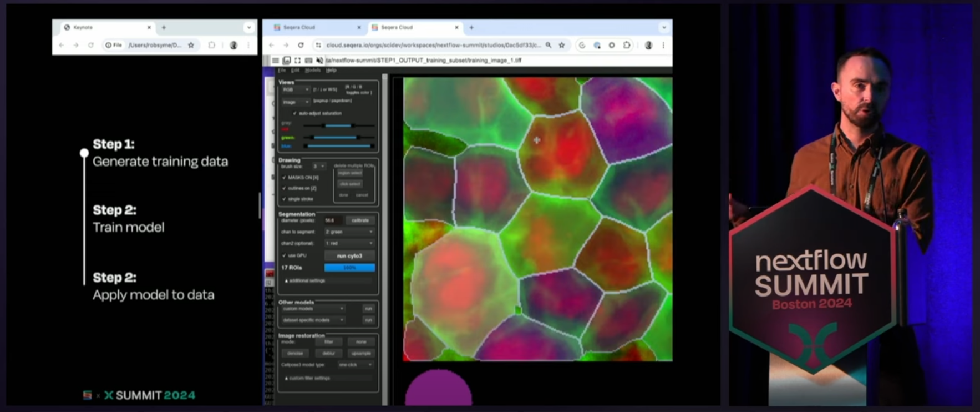Image resolution: width=980 pixels, height=412 pixels.
Task: Open the RGB view dropdown
Action: pos(295,89)
